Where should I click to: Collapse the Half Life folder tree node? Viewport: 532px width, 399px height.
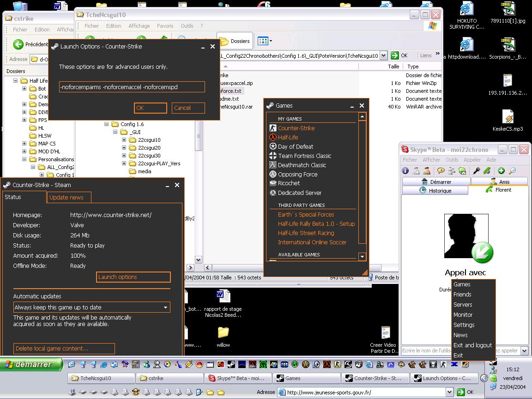(15, 80)
